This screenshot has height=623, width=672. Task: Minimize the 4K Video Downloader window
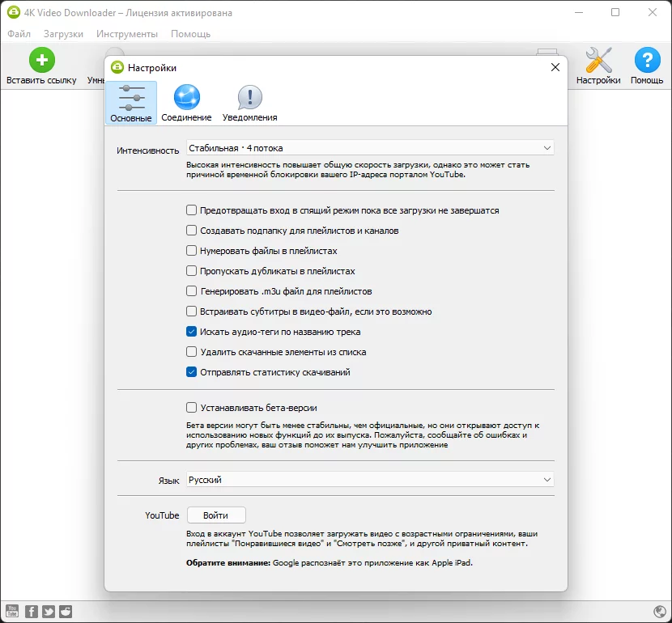[x=579, y=12]
